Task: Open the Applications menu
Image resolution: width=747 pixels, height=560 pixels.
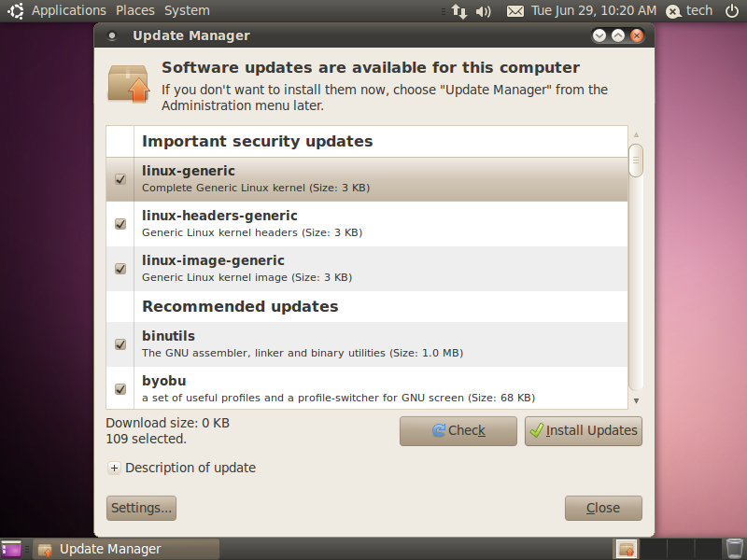Action: (69, 10)
